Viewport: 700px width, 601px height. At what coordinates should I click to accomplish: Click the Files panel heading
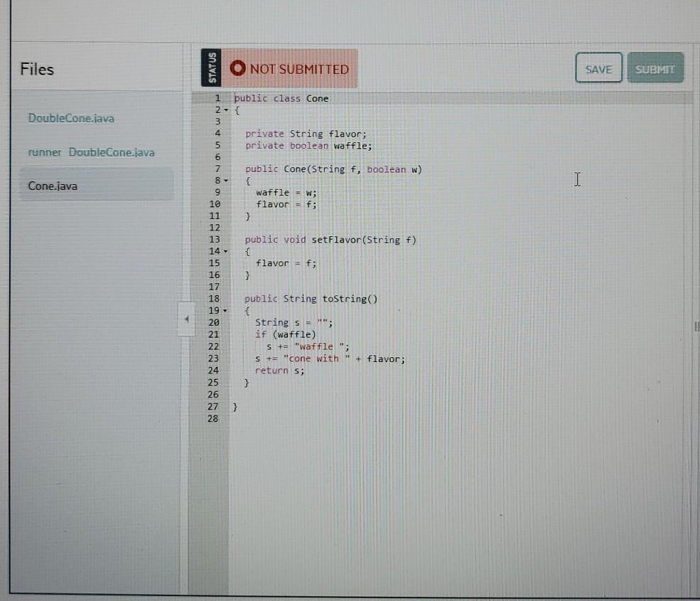click(x=37, y=69)
